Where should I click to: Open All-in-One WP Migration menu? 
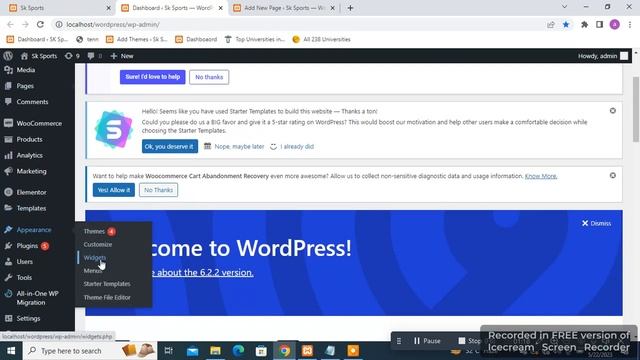pyautogui.click(x=37, y=298)
